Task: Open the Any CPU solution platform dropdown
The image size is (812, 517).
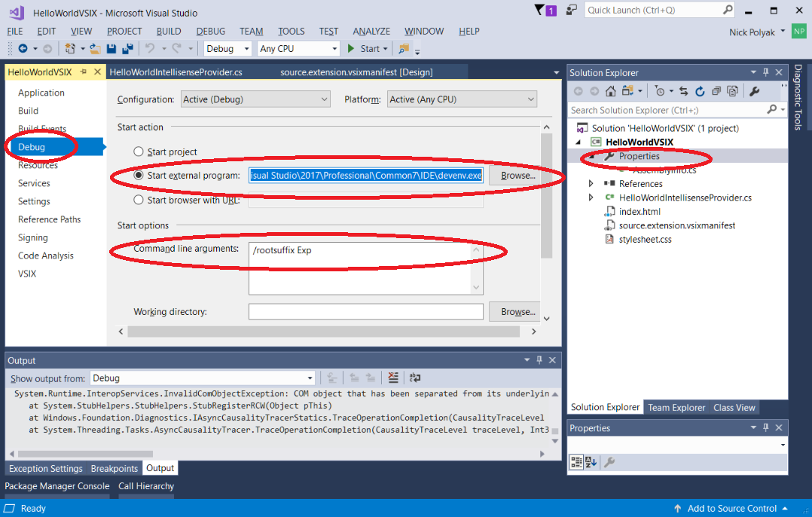Action: (298, 48)
